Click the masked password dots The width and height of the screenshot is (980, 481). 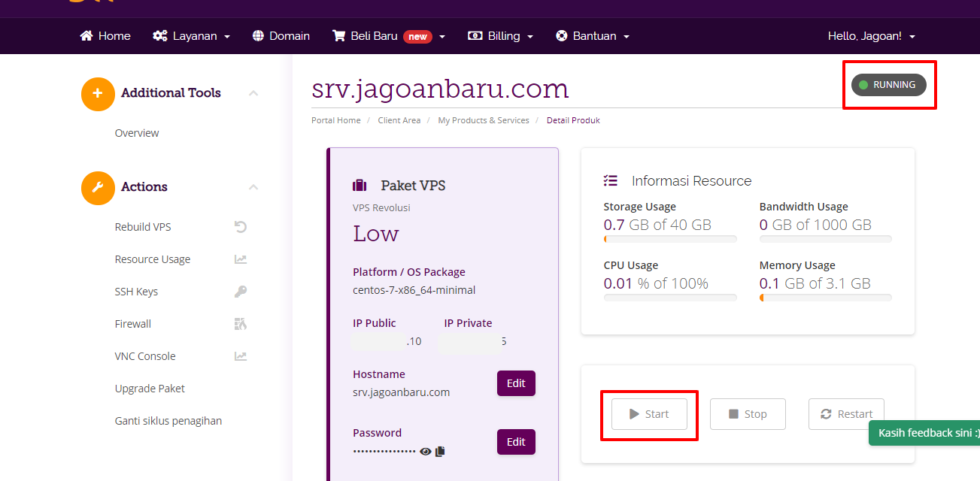click(x=384, y=451)
